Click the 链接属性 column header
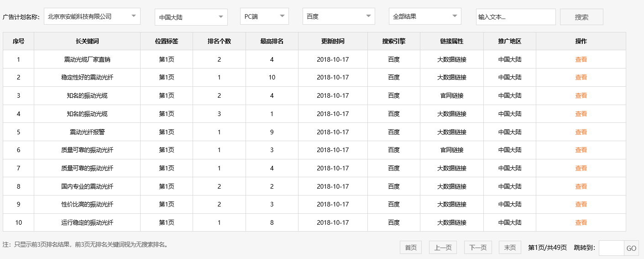This screenshot has width=644, height=259. (x=452, y=41)
